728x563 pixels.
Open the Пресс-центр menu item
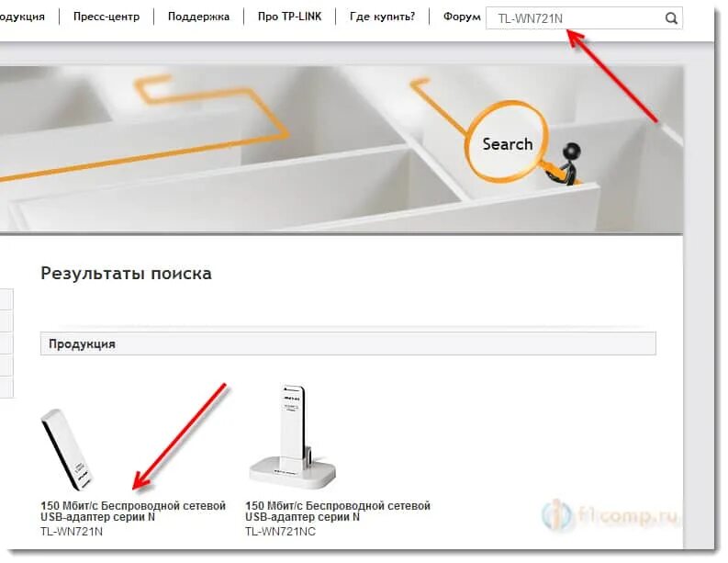[106, 17]
